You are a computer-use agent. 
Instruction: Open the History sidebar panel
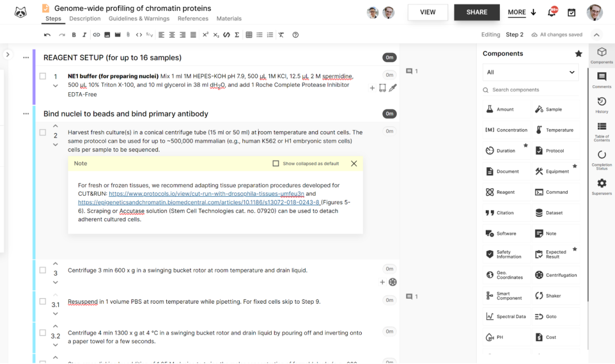[602, 105]
